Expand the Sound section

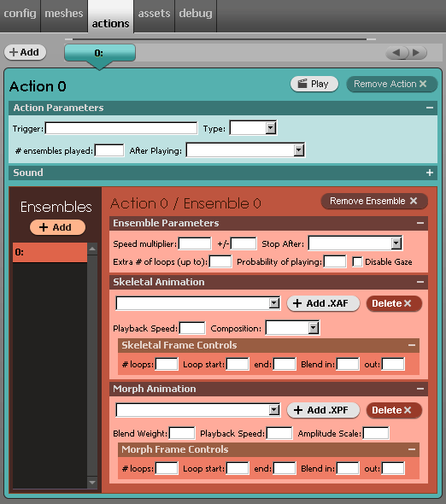click(430, 173)
